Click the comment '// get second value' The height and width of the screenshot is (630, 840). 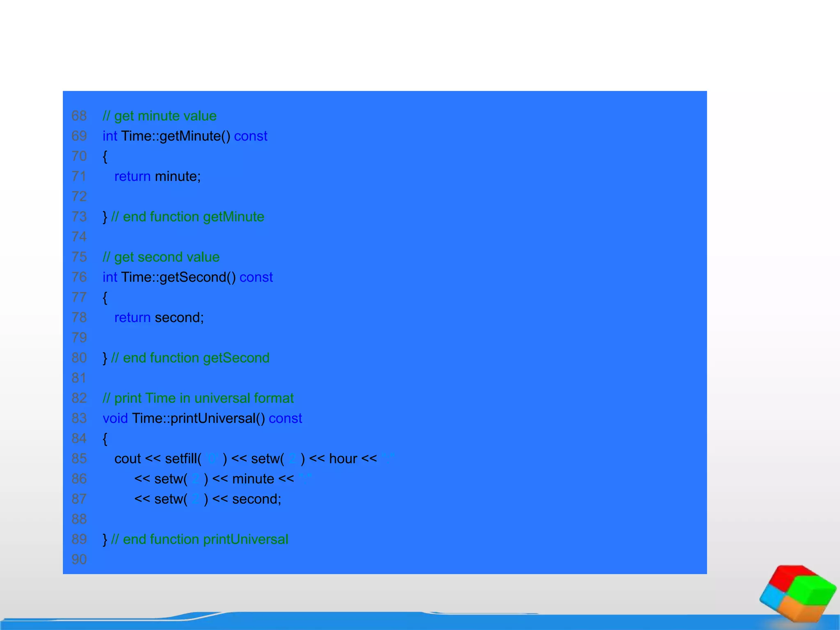pyautogui.click(x=161, y=257)
